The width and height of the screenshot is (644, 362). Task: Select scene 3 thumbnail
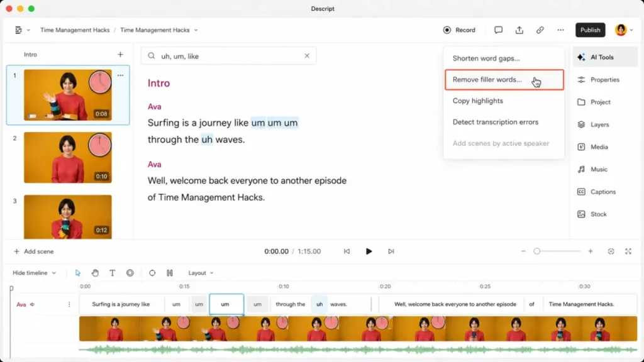68,217
